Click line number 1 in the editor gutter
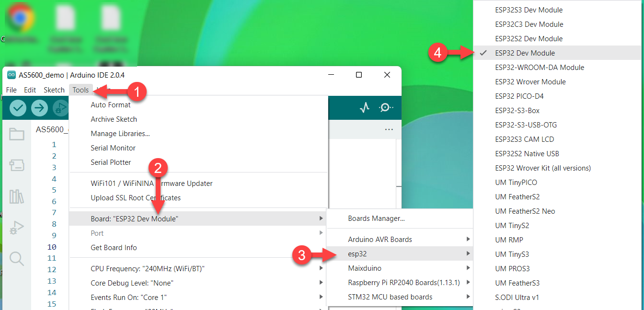 pos(54,145)
